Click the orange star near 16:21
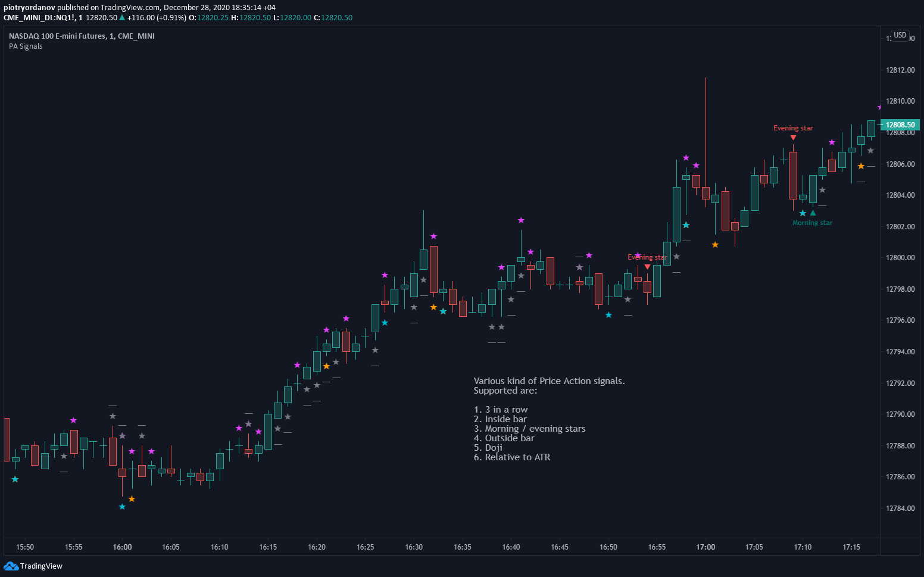924x577 pixels. 326,366
